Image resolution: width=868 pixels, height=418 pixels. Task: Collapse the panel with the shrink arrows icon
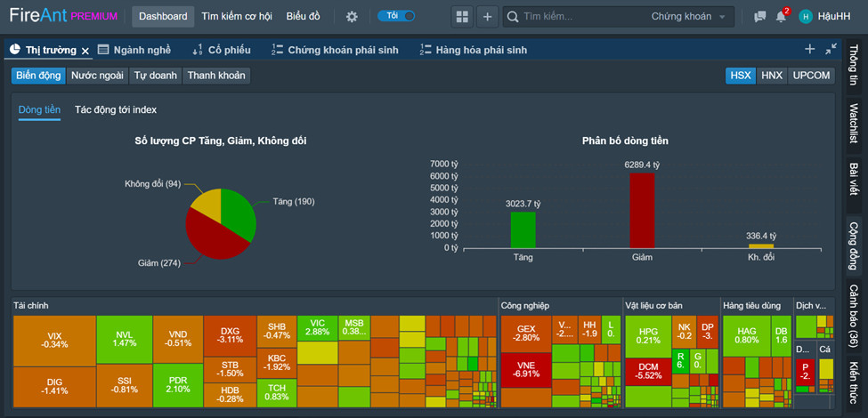click(831, 50)
